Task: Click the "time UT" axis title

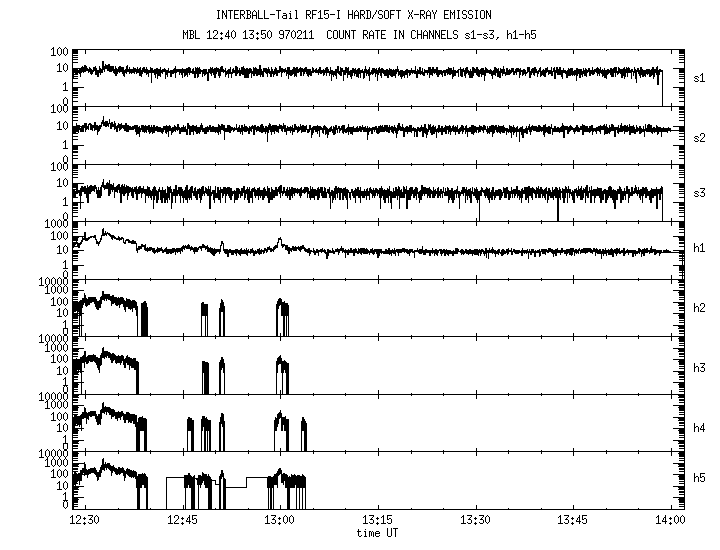Action: [x=377, y=532]
